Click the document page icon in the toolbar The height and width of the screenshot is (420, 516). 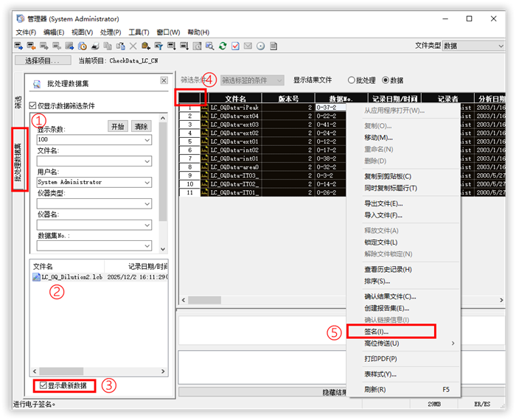point(273,46)
